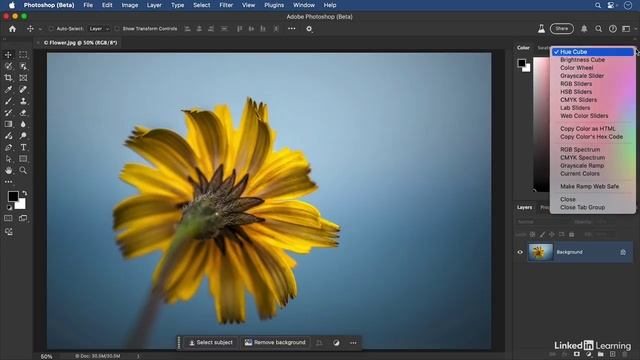This screenshot has height=360, width=640.
Task: Toggle Quick Mask mode
Action: (x=8, y=218)
